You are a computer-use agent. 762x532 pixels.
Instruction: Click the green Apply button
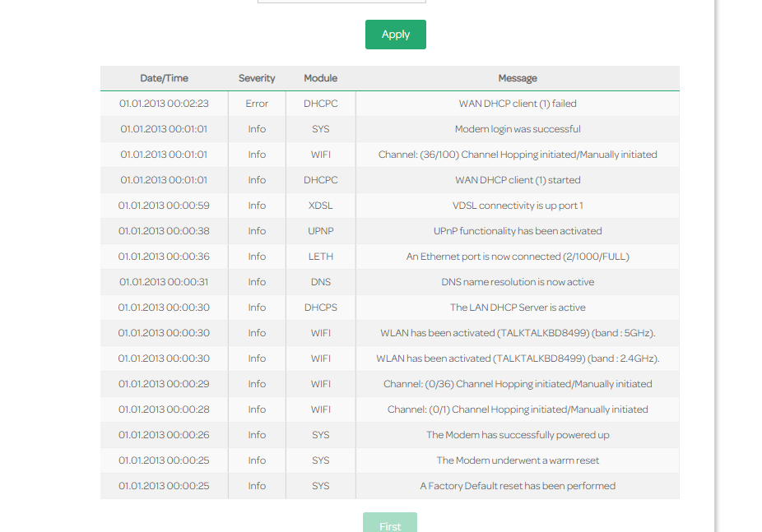pyautogui.click(x=395, y=35)
